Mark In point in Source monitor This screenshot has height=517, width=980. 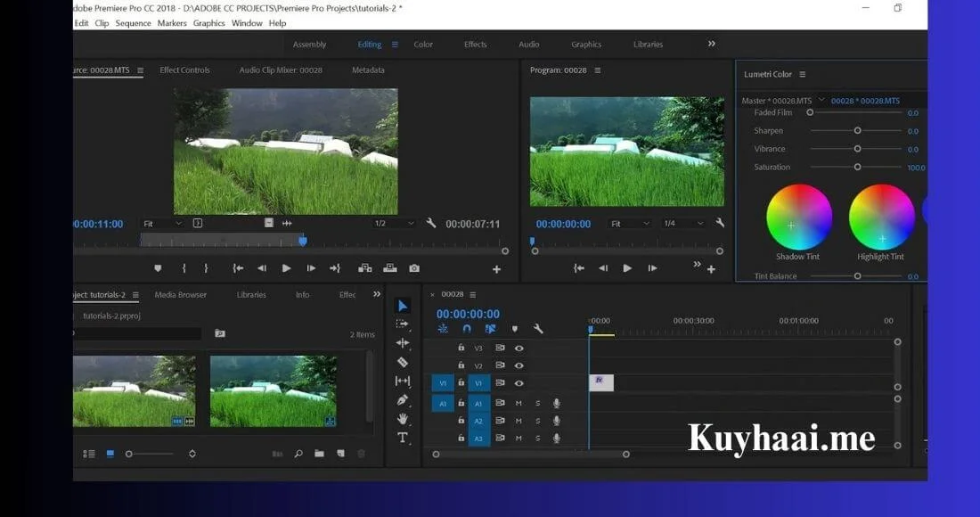tap(184, 268)
